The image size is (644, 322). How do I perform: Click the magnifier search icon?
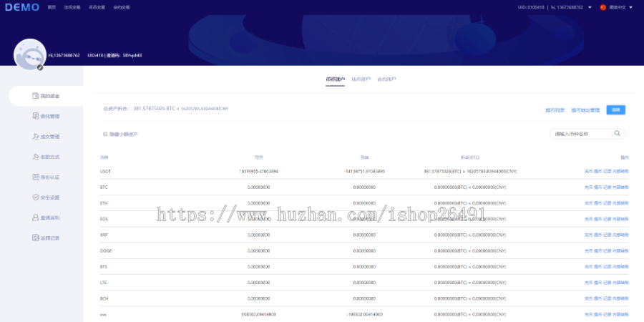pos(617,134)
